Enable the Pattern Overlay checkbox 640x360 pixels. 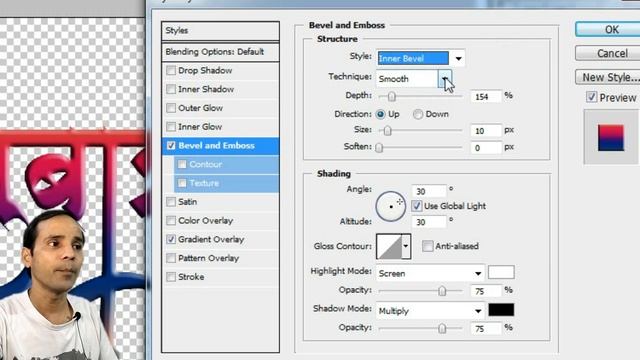pos(171,258)
